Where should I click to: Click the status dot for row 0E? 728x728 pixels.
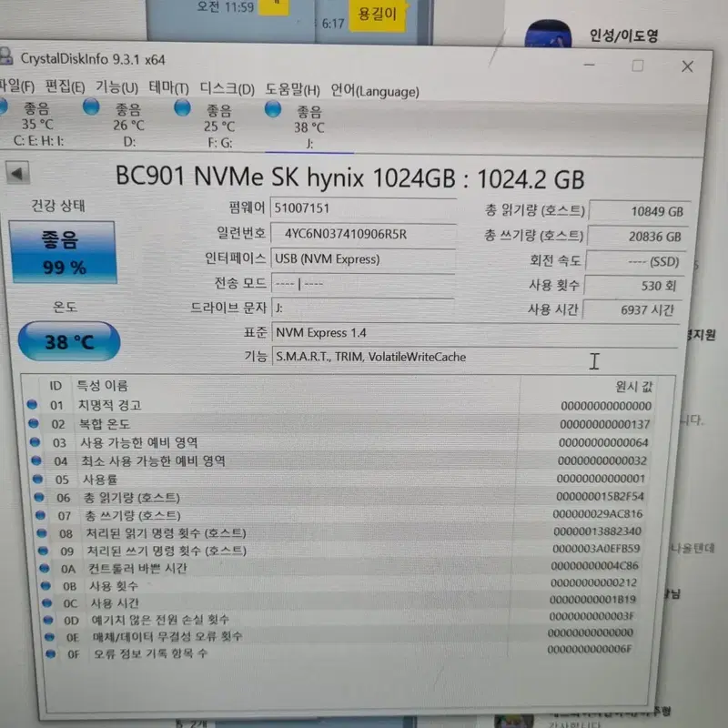(x=50, y=637)
